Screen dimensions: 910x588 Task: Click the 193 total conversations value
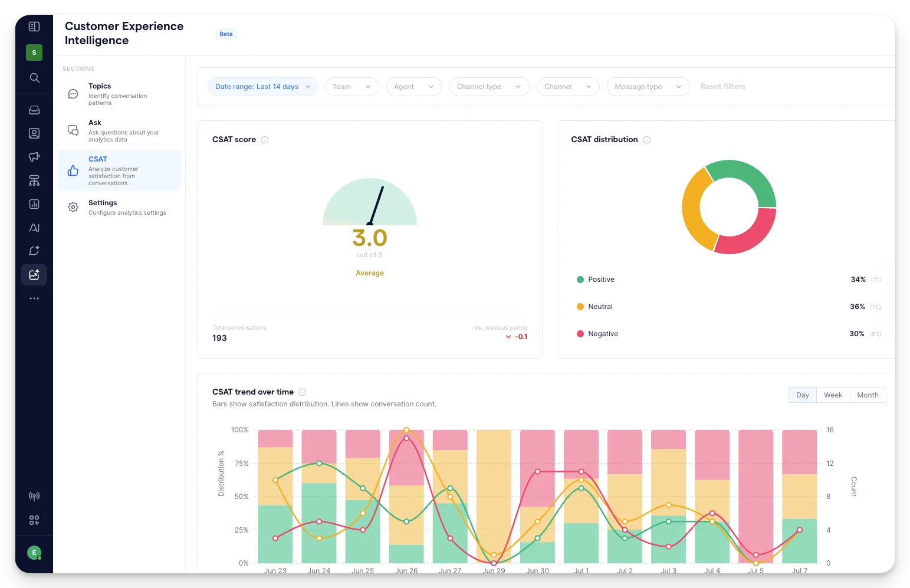pyautogui.click(x=219, y=338)
